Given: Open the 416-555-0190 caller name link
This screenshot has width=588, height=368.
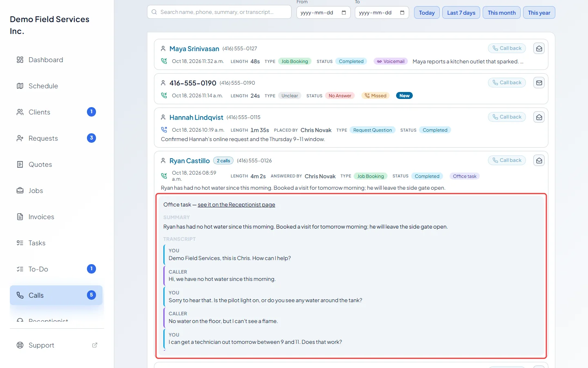Looking at the screenshot, I should click(193, 83).
